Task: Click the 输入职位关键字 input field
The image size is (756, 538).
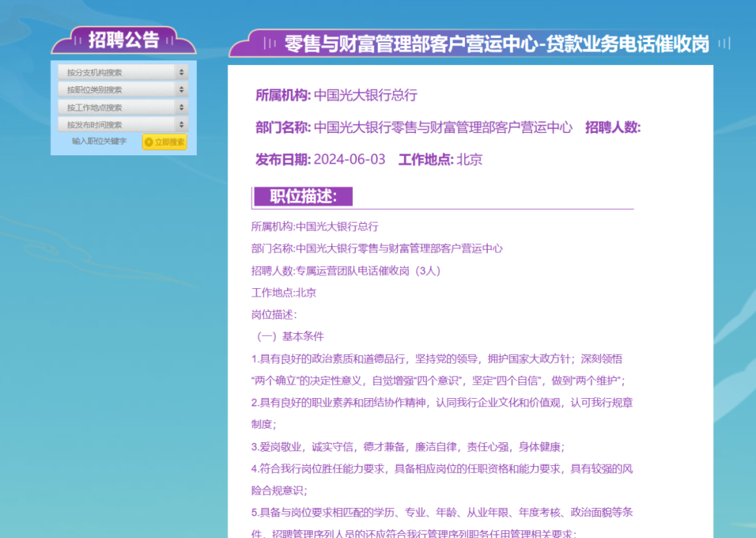Action: coord(99,141)
